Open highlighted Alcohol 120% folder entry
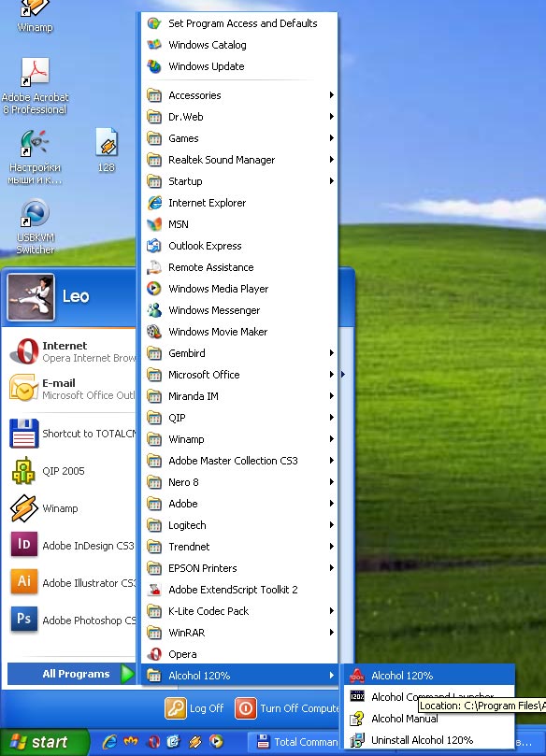This screenshot has height=756, width=546. [x=239, y=676]
